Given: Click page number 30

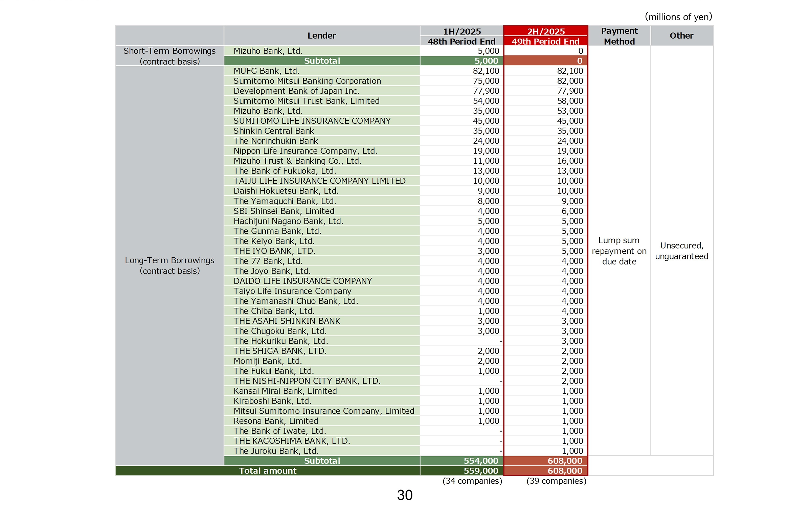Looking at the screenshot, I should click(405, 495).
